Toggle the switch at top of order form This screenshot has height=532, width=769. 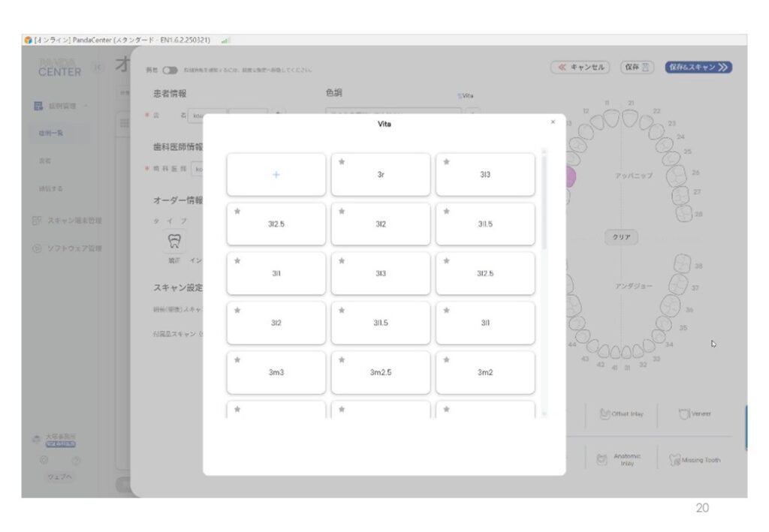point(170,70)
